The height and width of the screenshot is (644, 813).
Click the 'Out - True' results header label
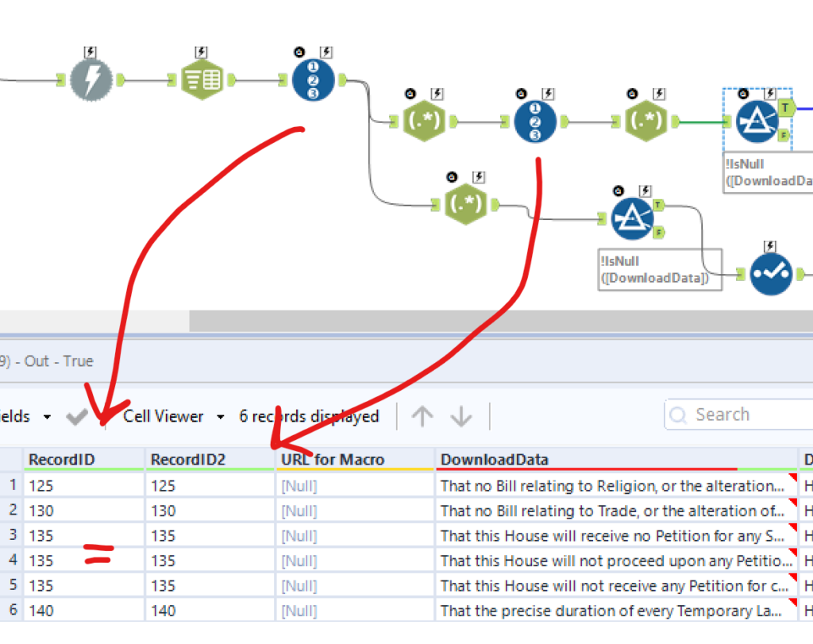(59, 361)
